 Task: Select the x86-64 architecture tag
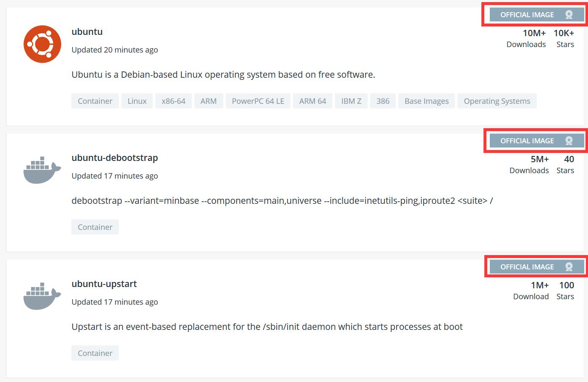click(173, 101)
